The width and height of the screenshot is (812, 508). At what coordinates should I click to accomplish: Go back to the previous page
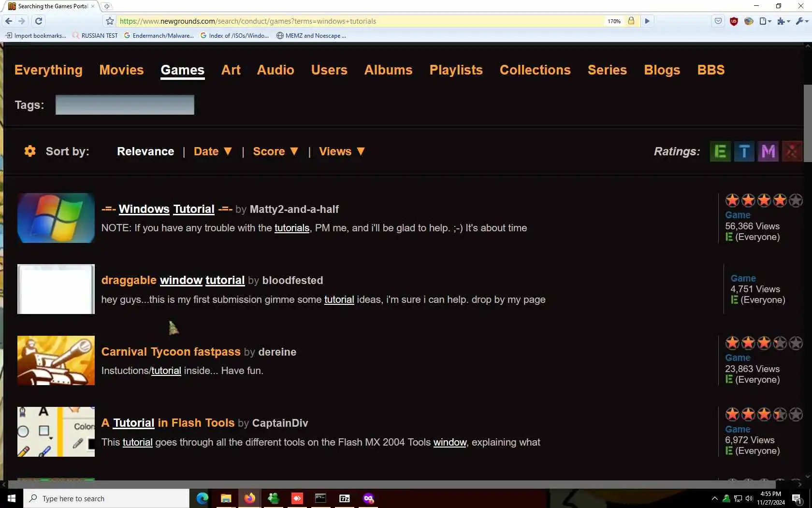point(9,21)
